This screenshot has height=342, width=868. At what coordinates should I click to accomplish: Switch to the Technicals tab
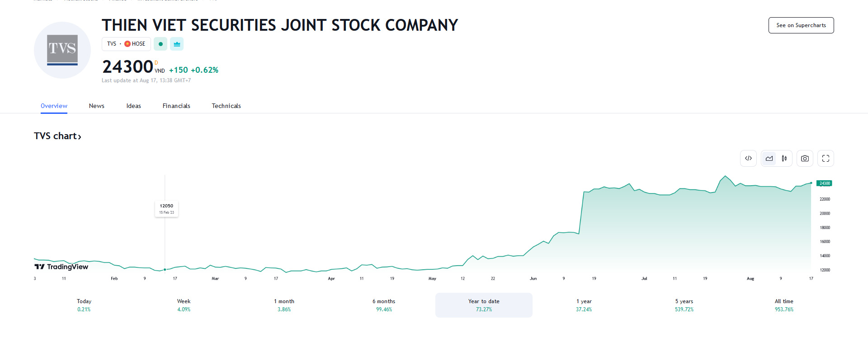[226, 106]
